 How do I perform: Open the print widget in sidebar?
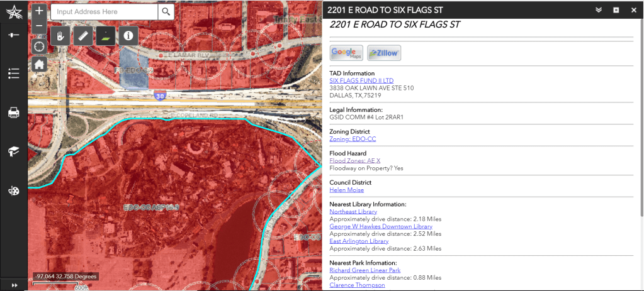coord(13,113)
